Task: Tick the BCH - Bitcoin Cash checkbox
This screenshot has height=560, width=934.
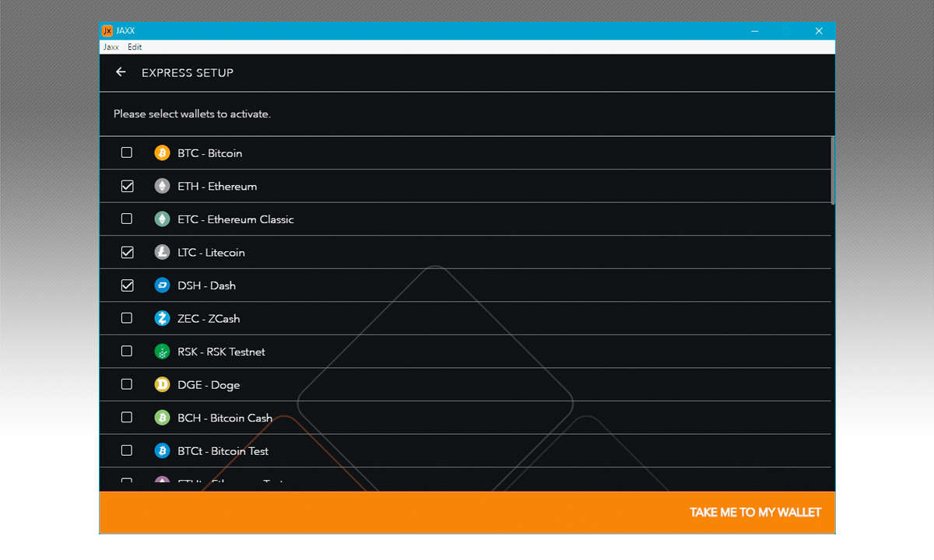Action: click(127, 418)
